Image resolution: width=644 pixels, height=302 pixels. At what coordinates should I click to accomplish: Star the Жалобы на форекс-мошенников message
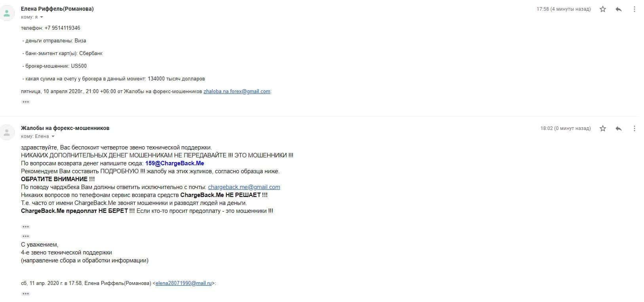click(x=602, y=128)
